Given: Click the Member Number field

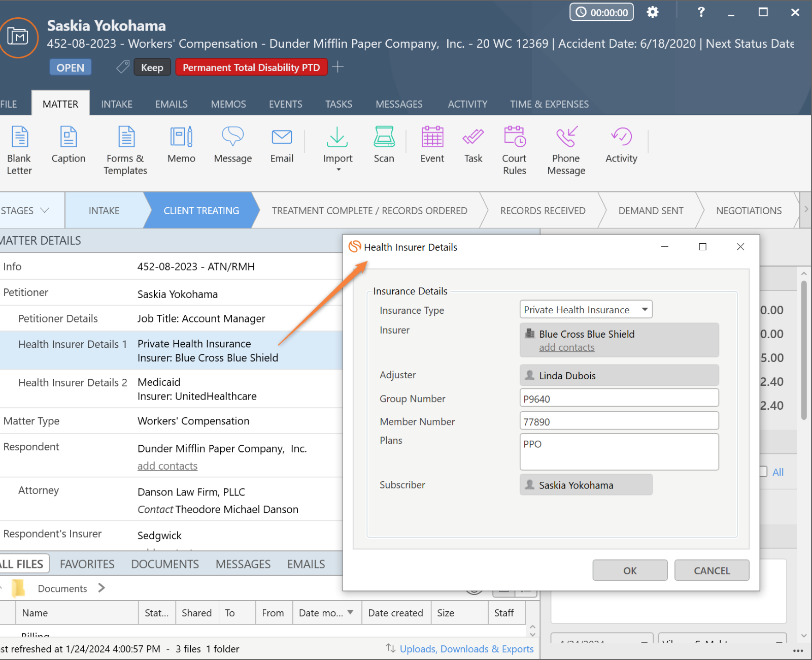Looking at the screenshot, I should click(619, 421).
